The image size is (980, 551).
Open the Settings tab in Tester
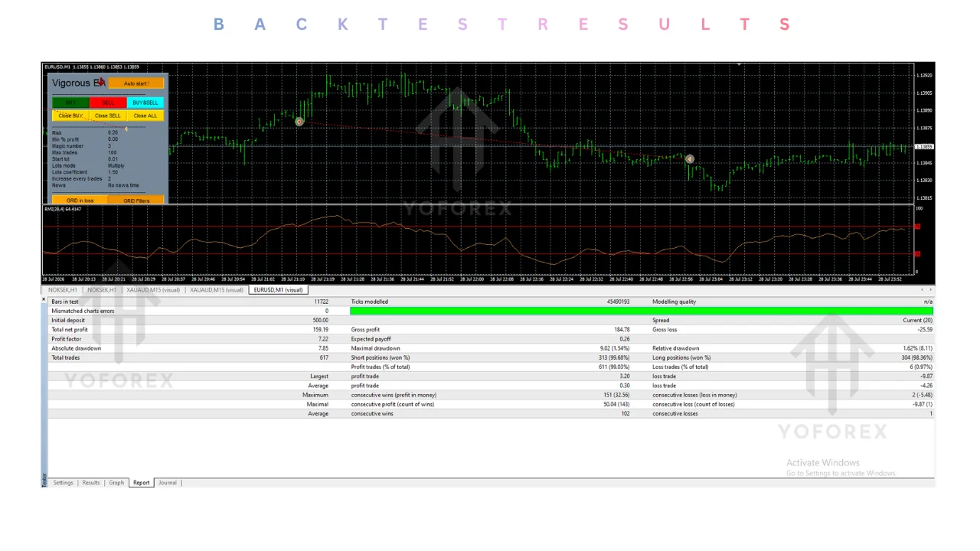point(63,483)
